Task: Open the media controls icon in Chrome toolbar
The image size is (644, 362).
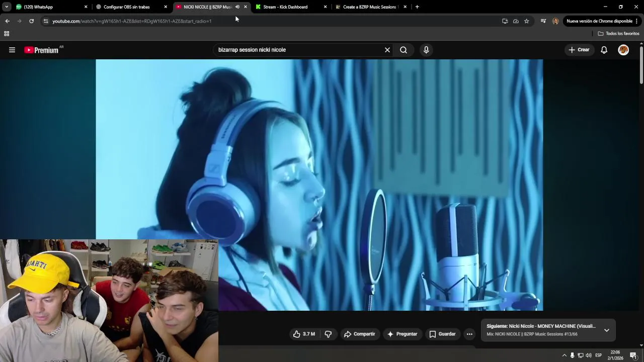Action: pyautogui.click(x=543, y=21)
